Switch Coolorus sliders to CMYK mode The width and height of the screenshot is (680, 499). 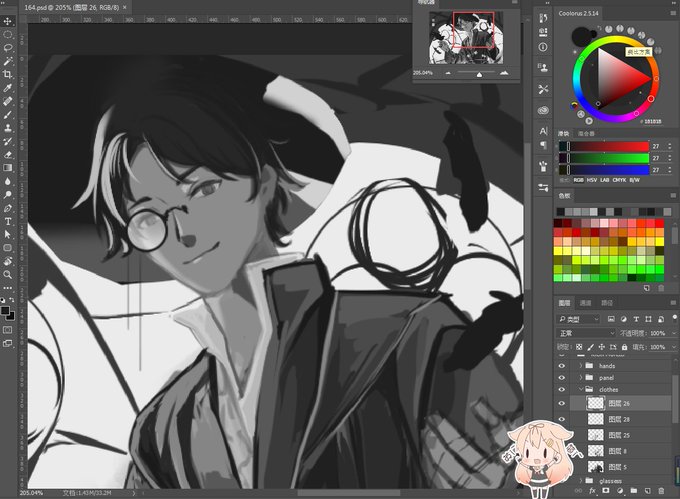click(x=619, y=180)
